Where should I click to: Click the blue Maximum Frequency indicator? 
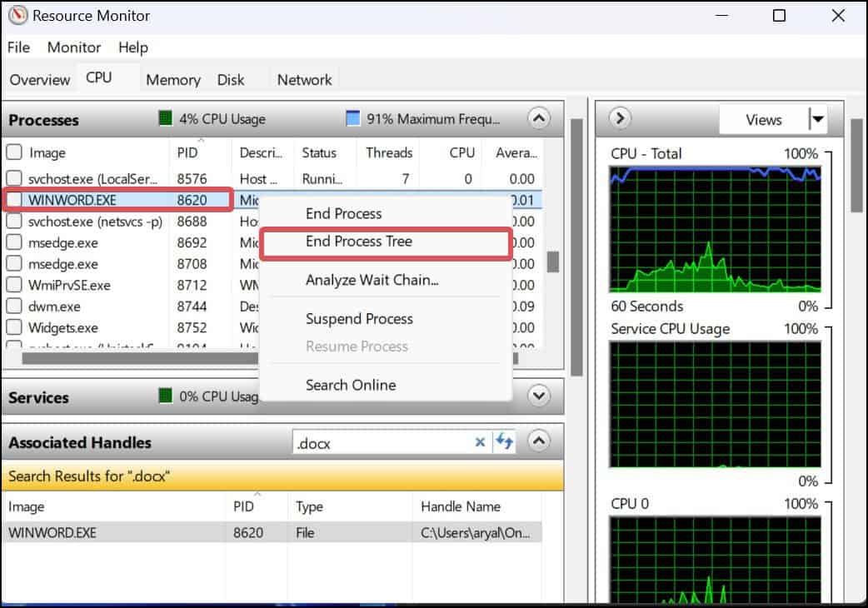(x=352, y=118)
